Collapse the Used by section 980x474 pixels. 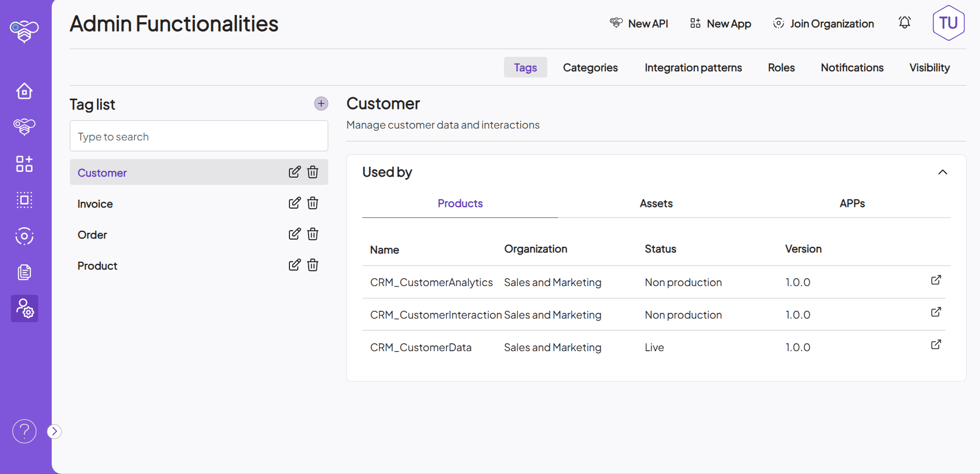pyautogui.click(x=943, y=172)
